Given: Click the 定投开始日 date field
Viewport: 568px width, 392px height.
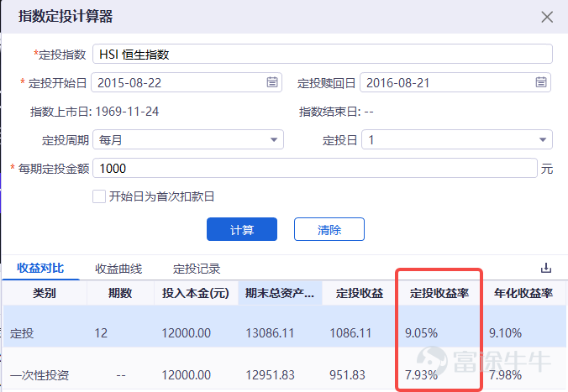Looking at the screenshot, I should coord(187,82).
